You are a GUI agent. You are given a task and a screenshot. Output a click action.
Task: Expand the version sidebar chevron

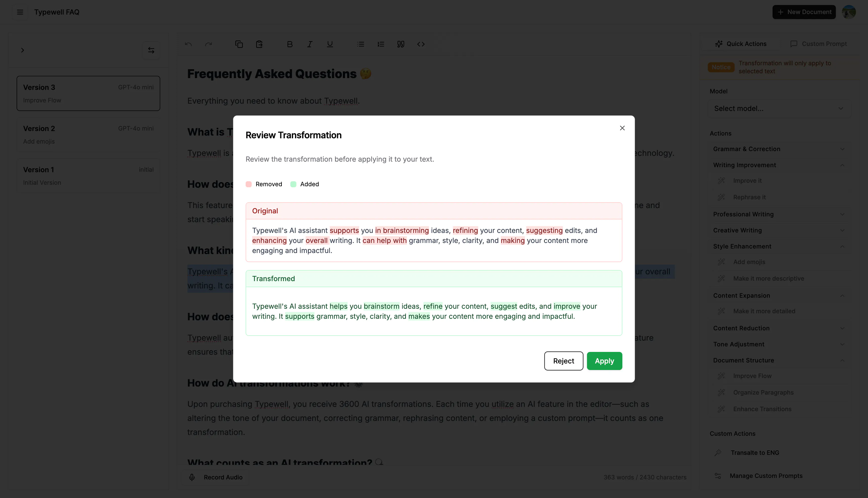23,50
